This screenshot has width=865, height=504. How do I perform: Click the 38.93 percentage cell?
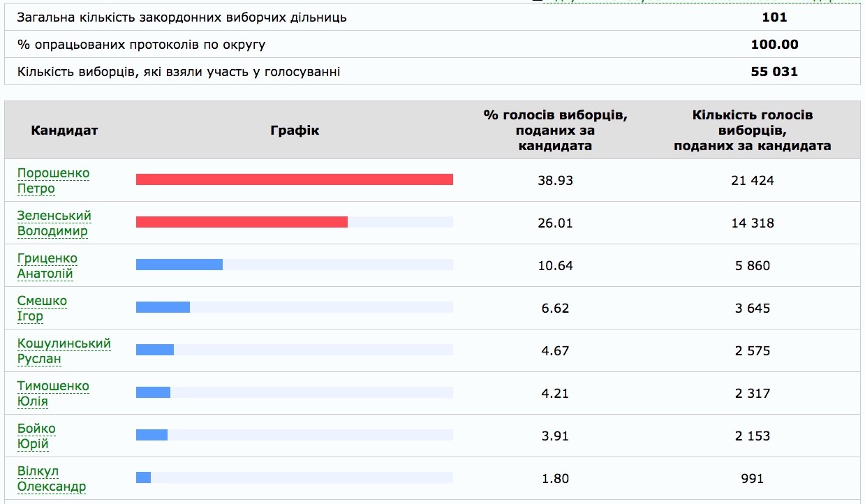pyautogui.click(x=555, y=181)
